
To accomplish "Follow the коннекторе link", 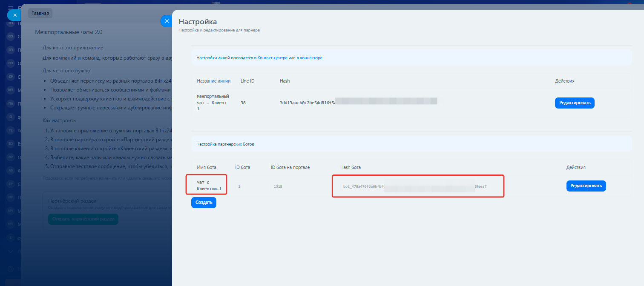I will pyautogui.click(x=311, y=58).
